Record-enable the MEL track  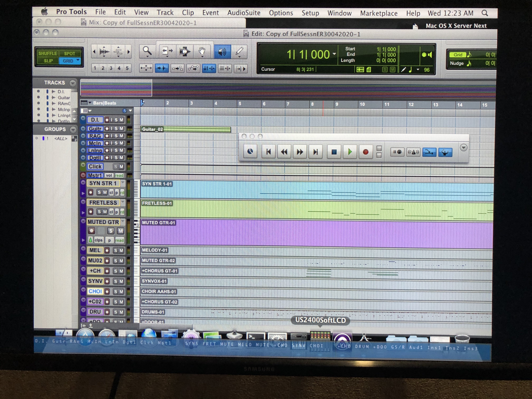[107, 250]
